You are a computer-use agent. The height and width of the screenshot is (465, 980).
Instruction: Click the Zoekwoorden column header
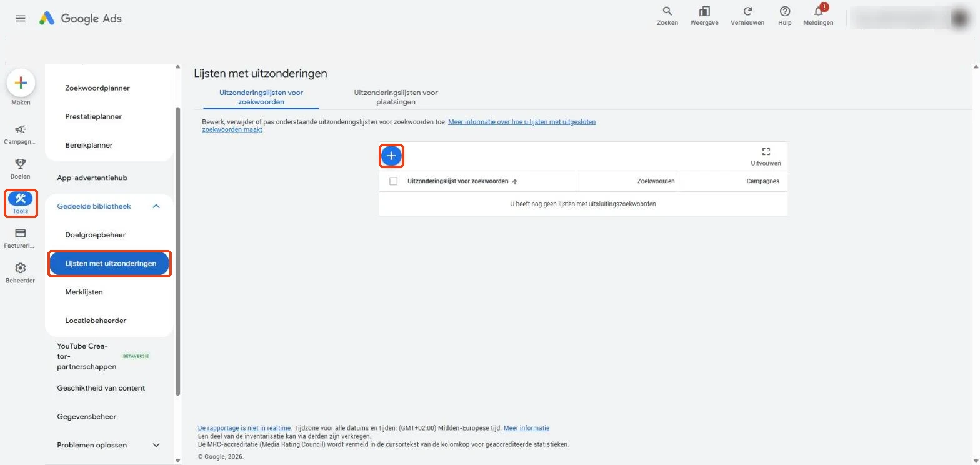tap(656, 181)
